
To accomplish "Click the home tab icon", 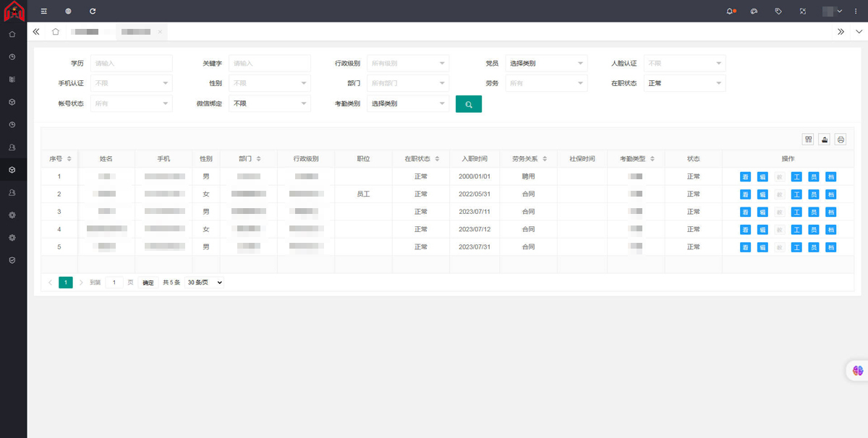I will point(56,32).
